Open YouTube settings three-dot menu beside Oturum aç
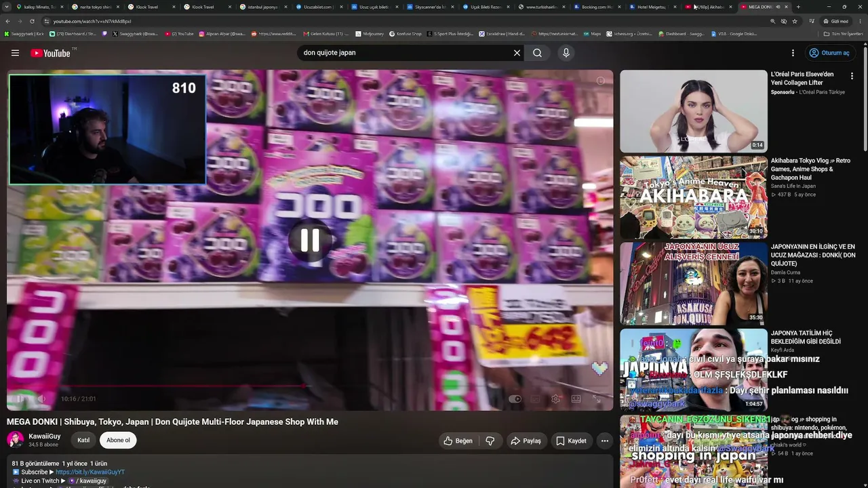868x488 pixels. (x=793, y=53)
